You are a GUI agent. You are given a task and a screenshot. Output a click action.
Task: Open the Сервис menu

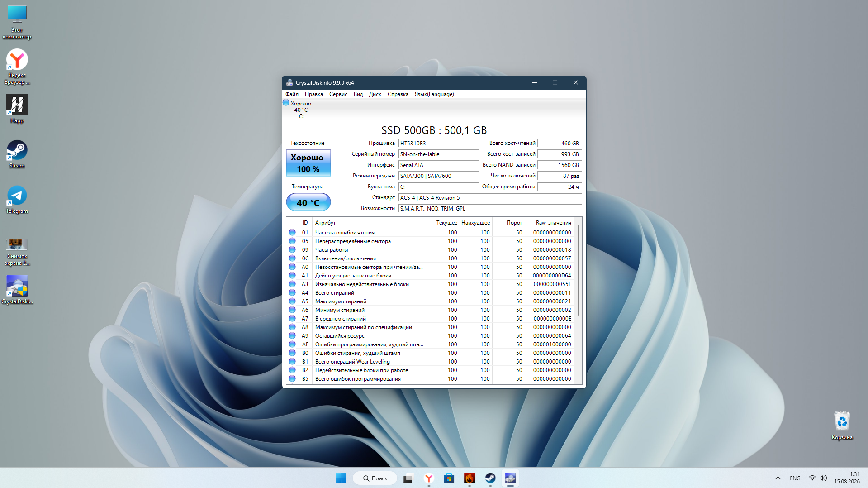click(x=338, y=94)
